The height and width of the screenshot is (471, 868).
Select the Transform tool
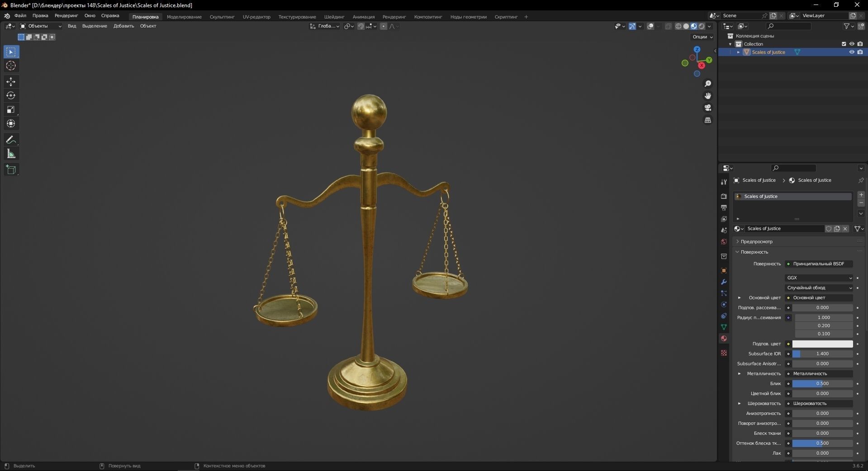[11, 124]
